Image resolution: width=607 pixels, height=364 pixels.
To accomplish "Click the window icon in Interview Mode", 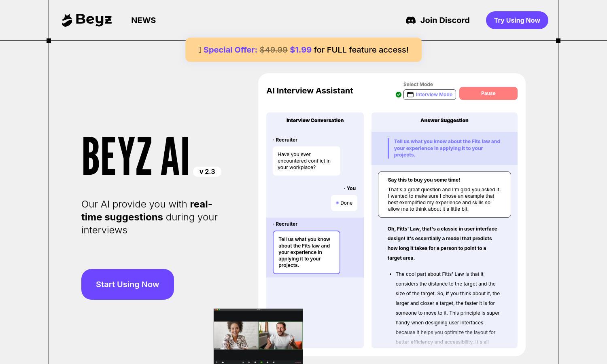I will coord(410,95).
